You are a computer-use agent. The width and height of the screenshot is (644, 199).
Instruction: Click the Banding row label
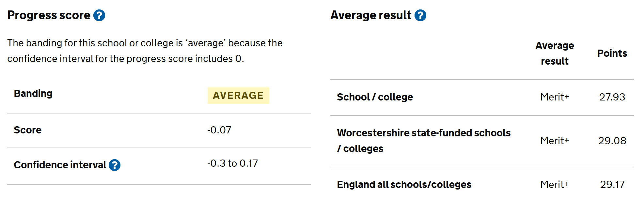click(33, 94)
